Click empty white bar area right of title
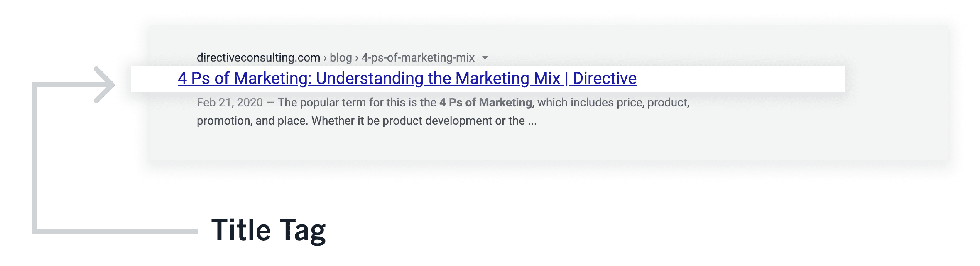The width and height of the screenshot is (980, 266). (x=740, y=79)
